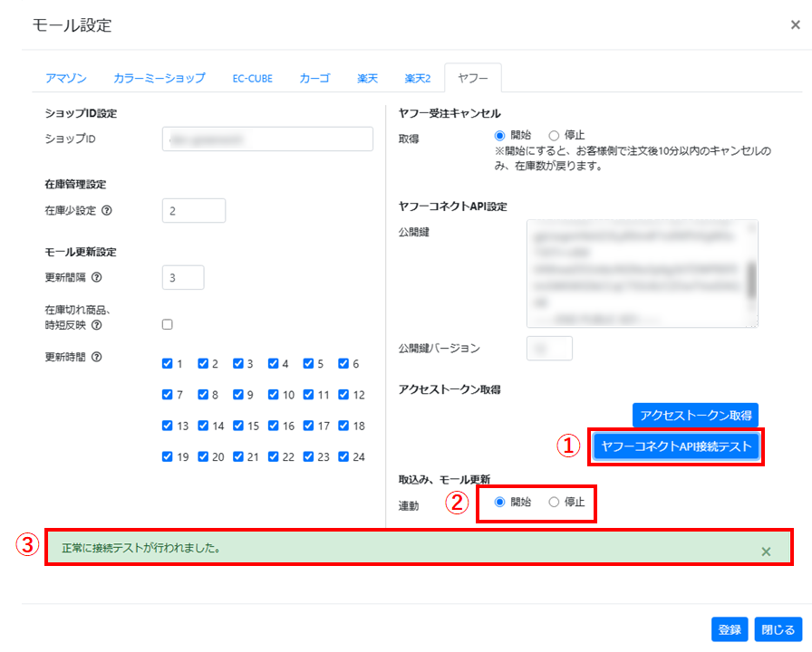
Task: Click the 閉じる button
Action: coord(778,629)
